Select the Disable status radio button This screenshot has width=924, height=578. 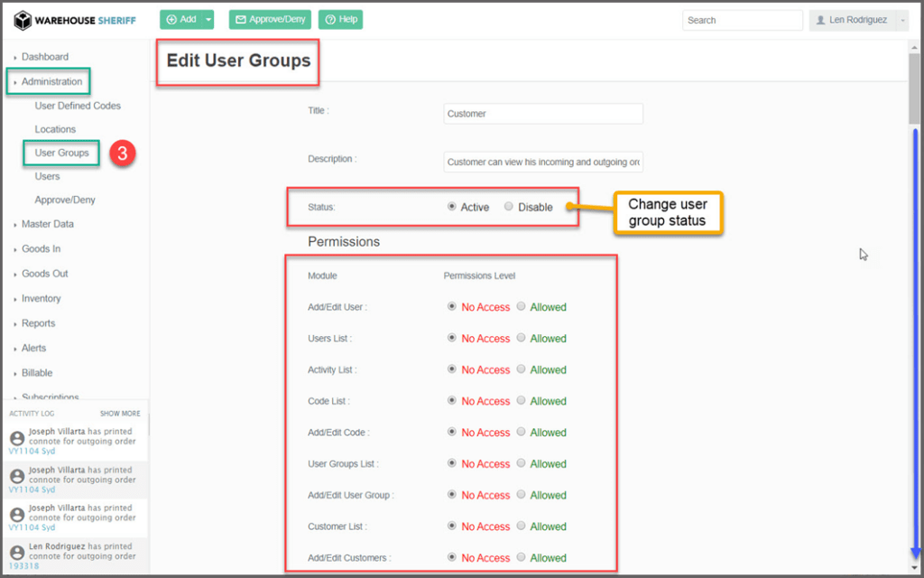coord(509,207)
